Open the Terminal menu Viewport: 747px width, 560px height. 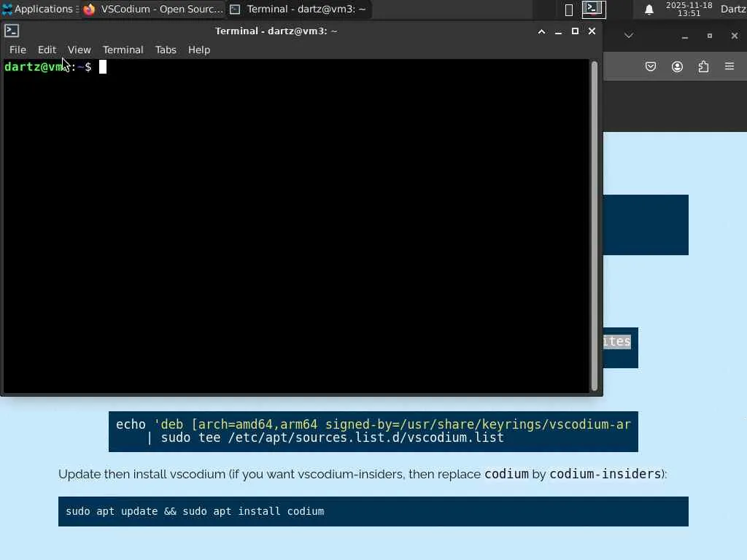pos(123,50)
